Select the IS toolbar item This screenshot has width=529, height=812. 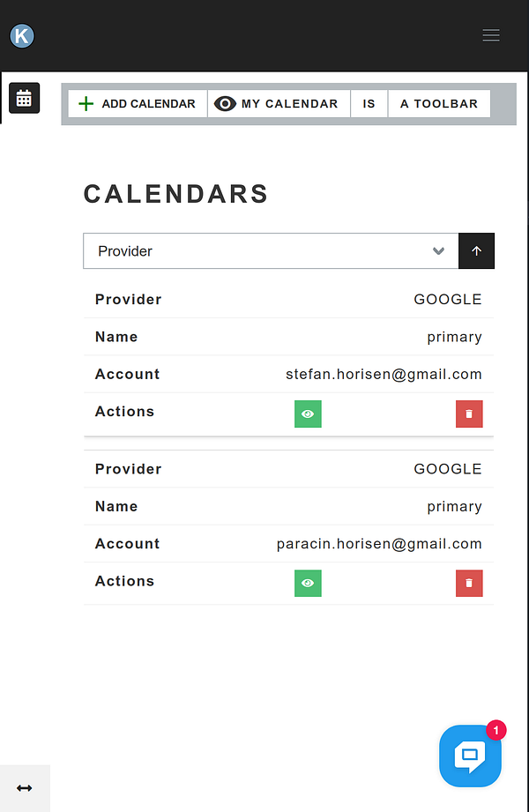click(x=369, y=103)
